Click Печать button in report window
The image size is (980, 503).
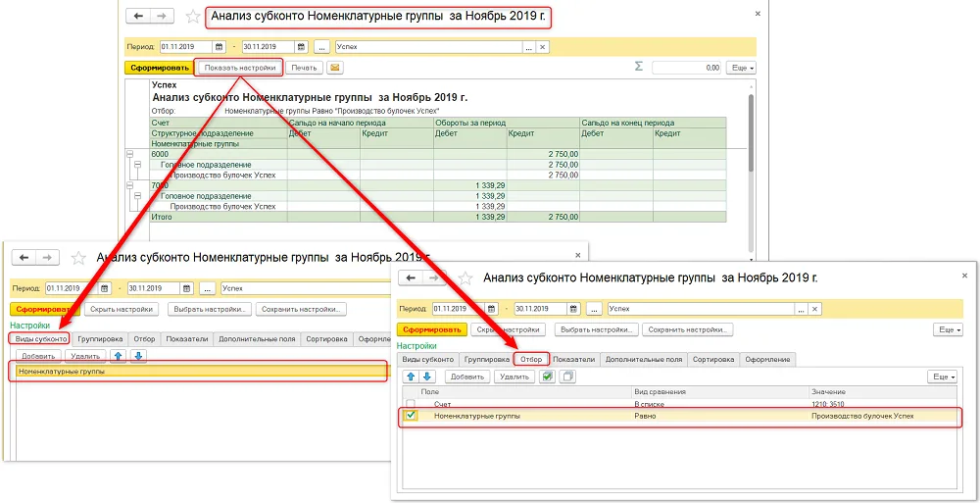305,68
